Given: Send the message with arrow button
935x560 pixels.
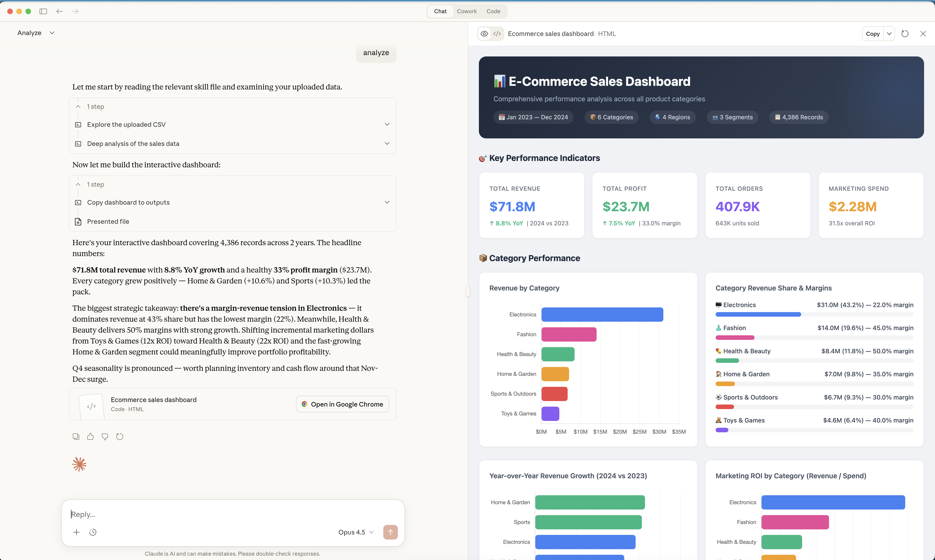Looking at the screenshot, I should pos(391,532).
